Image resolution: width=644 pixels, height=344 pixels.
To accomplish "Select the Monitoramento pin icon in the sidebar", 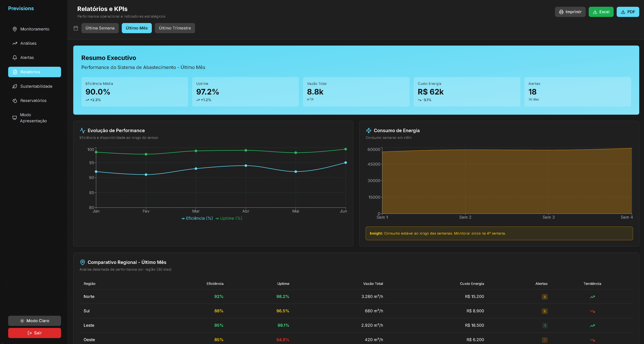I will [x=15, y=29].
